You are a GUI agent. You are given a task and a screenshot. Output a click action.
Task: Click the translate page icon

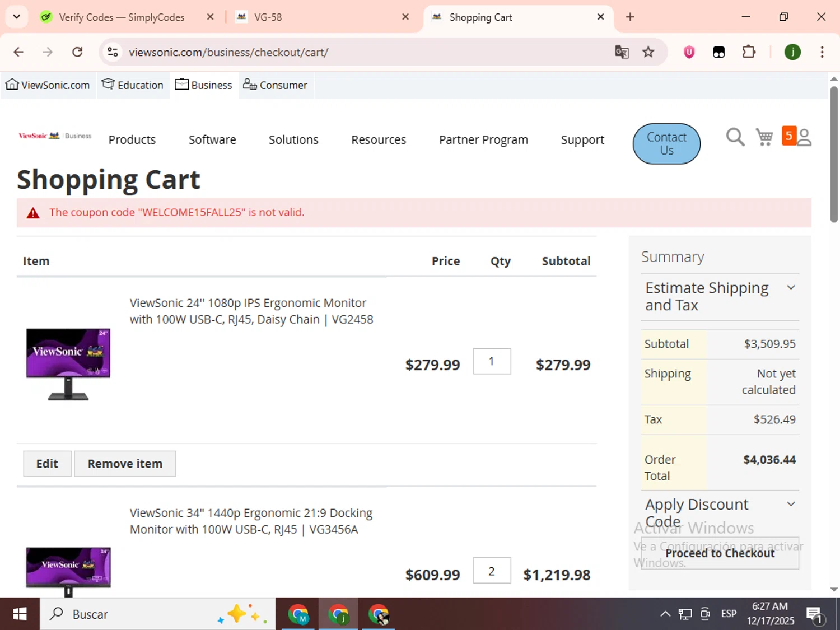click(622, 52)
